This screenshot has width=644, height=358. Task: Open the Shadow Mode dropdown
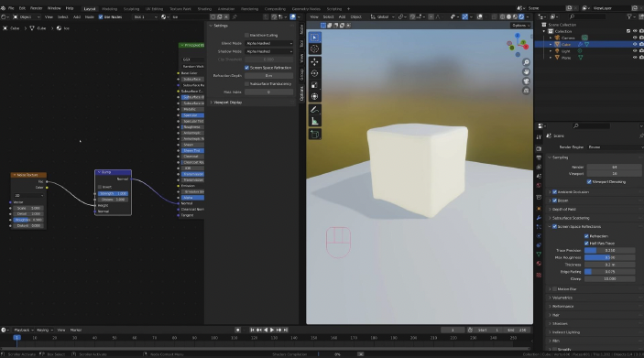pos(269,51)
